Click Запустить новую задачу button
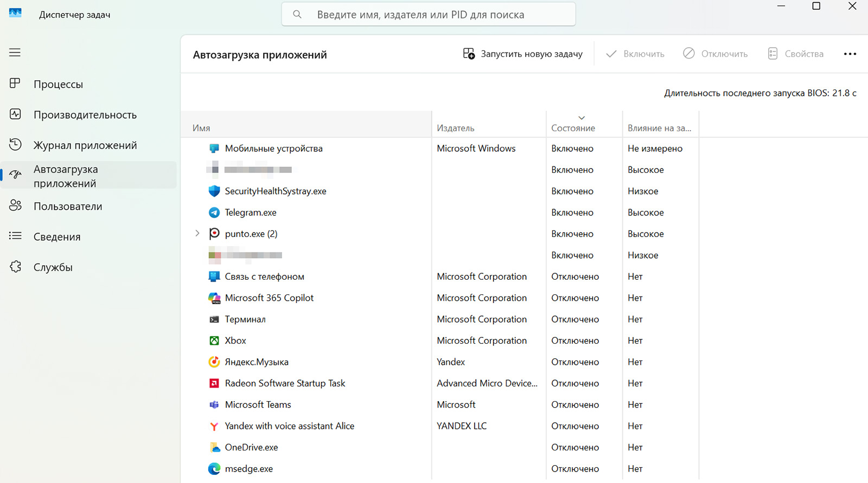 (523, 54)
